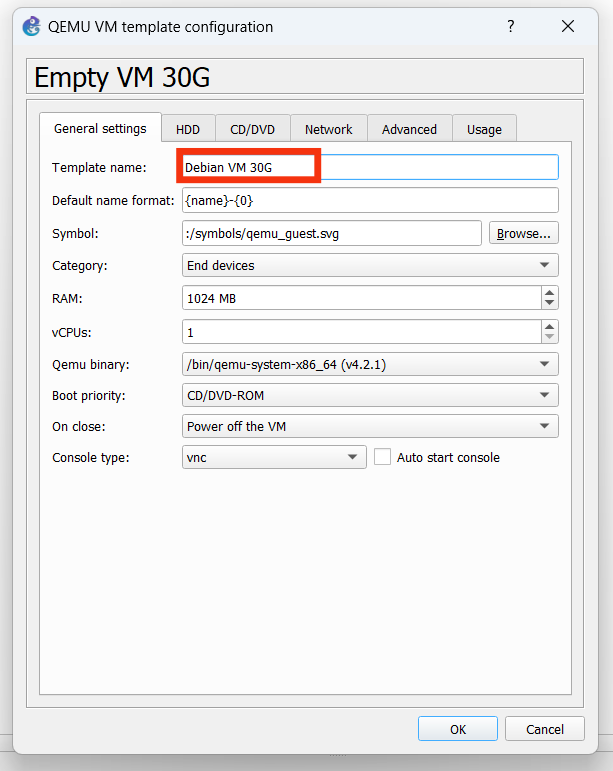Expand the Category dropdown

(x=369, y=266)
